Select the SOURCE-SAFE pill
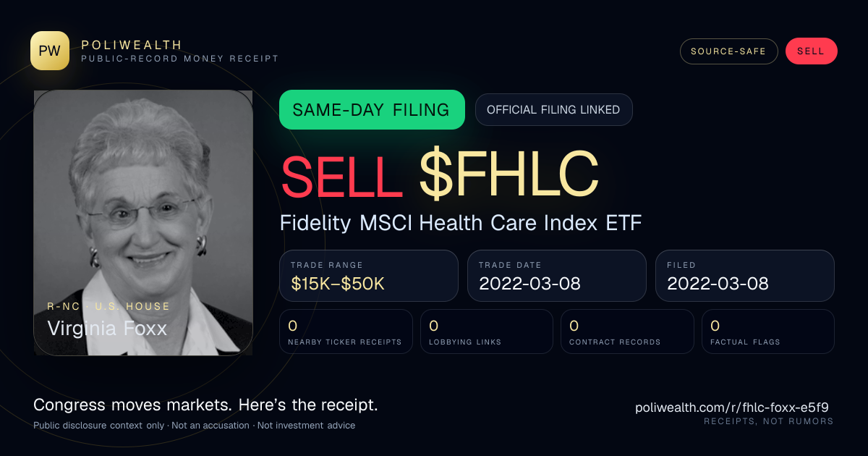 pyautogui.click(x=728, y=51)
